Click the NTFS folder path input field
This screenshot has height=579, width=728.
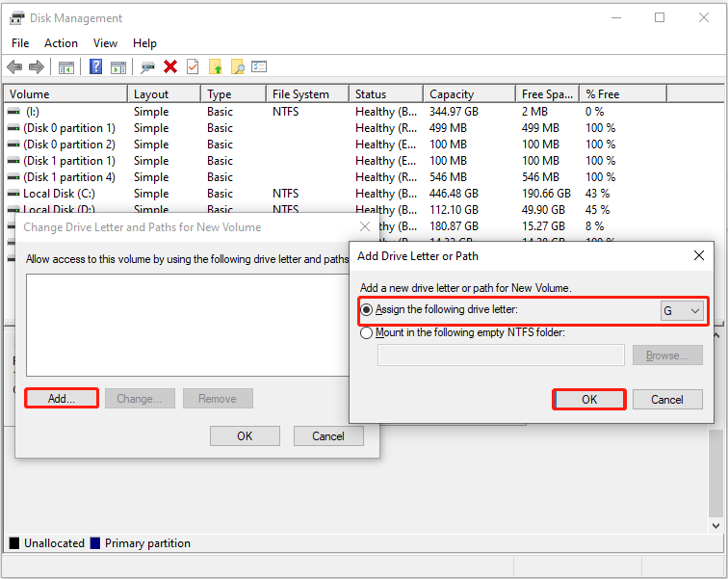(x=501, y=355)
